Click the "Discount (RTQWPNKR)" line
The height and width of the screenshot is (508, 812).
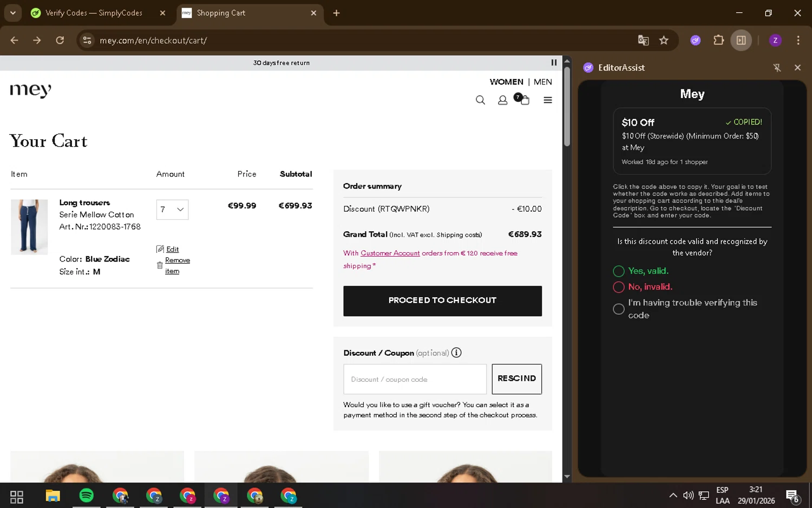pyautogui.click(x=387, y=209)
